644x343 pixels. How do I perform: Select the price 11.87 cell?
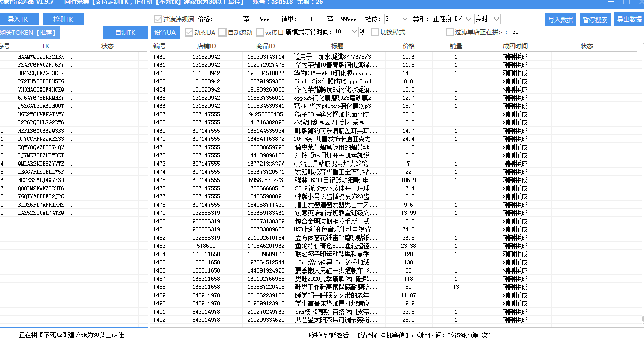408,295
